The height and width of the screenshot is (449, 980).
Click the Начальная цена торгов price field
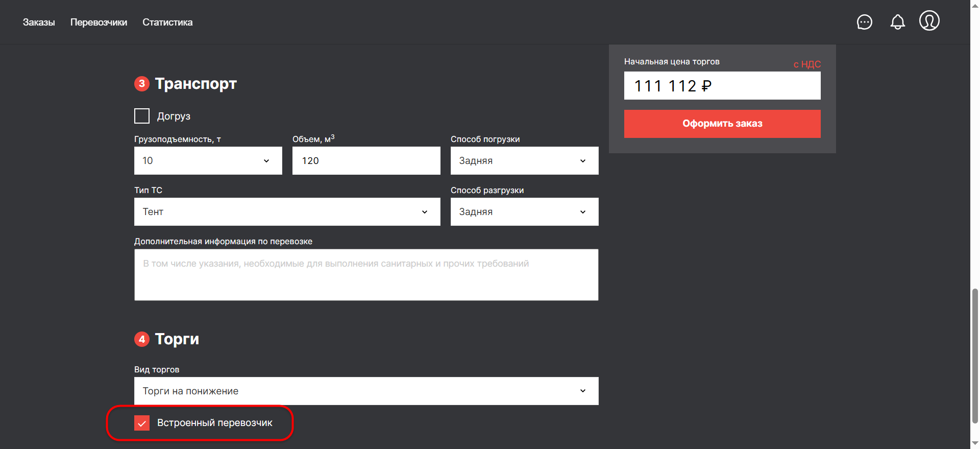click(722, 86)
